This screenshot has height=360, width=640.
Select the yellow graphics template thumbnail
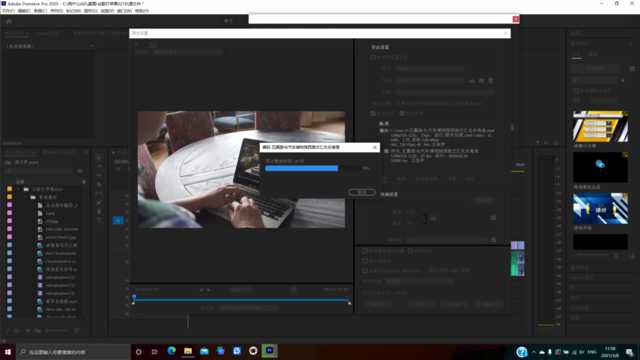pos(600,127)
